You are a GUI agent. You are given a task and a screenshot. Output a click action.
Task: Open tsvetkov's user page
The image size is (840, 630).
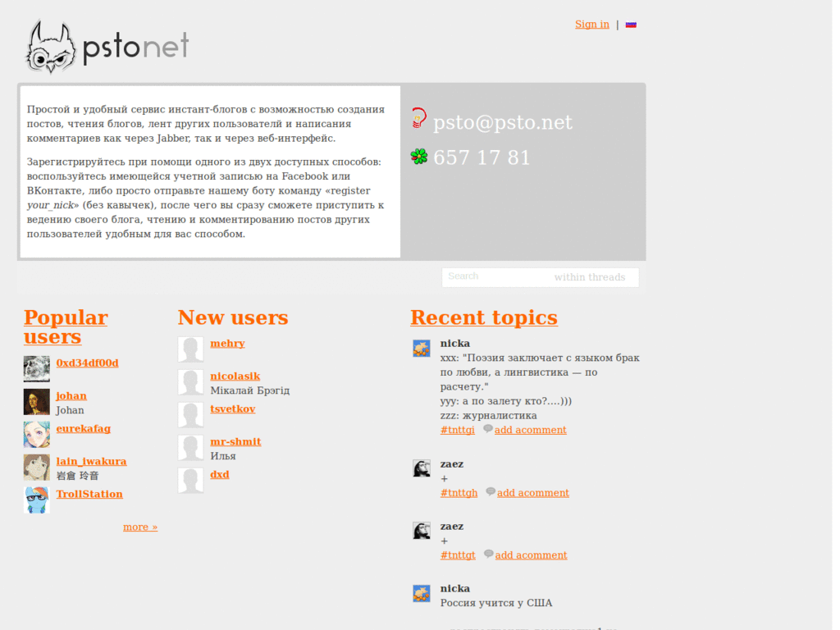click(233, 409)
